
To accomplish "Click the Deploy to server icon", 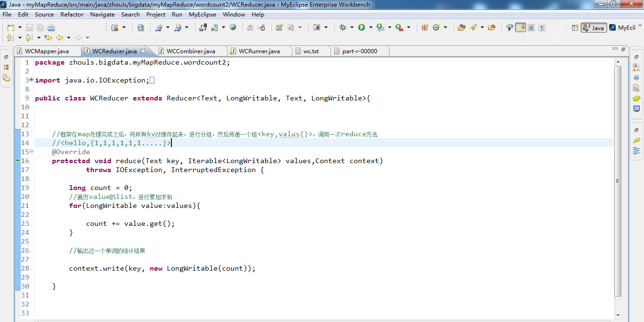I will click(203, 27).
